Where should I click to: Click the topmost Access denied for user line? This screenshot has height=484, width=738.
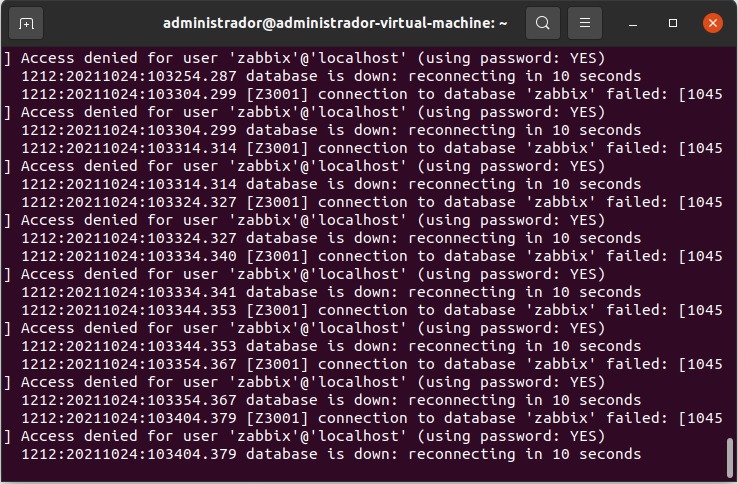pyautogui.click(x=305, y=58)
